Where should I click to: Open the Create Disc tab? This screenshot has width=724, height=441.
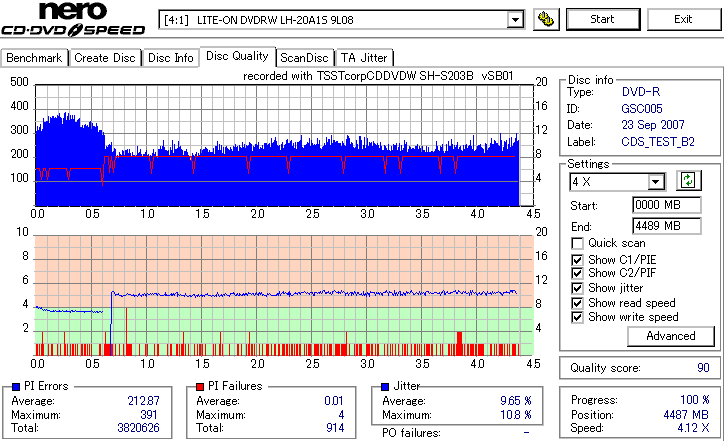(x=105, y=58)
